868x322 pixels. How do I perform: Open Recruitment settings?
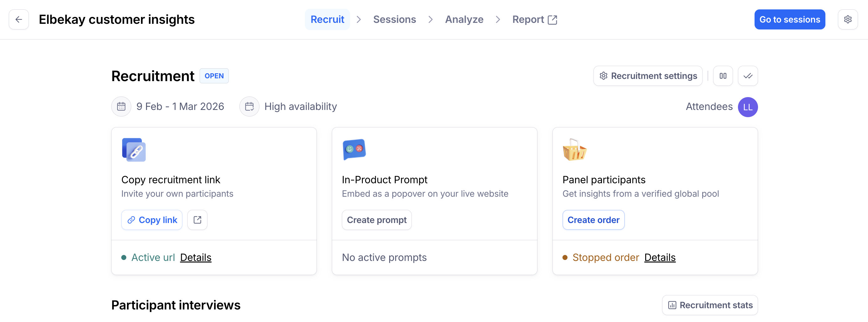click(x=648, y=76)
